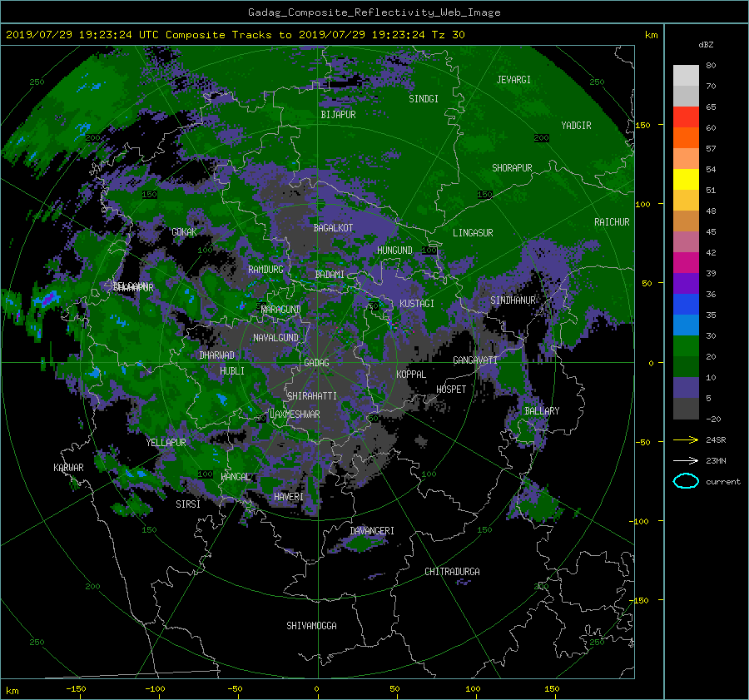This screenshot has width=749, height=700.
Task: Click the 24SR legend label
Action: coord(716,440)
